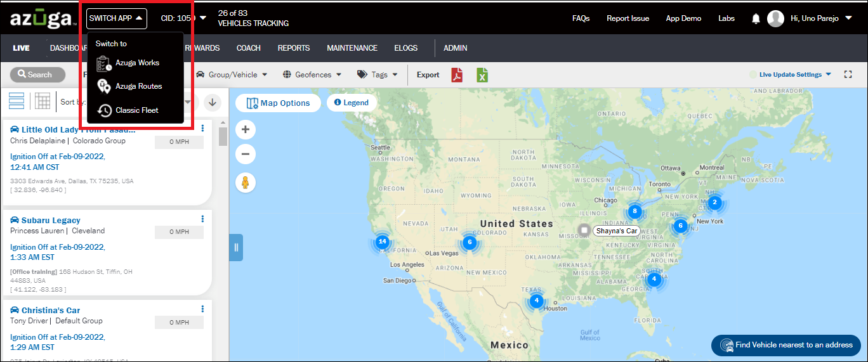The image size is (868, 362).
Task: Collapse the SWITCH APP dropdown
Action: [117, 18]
